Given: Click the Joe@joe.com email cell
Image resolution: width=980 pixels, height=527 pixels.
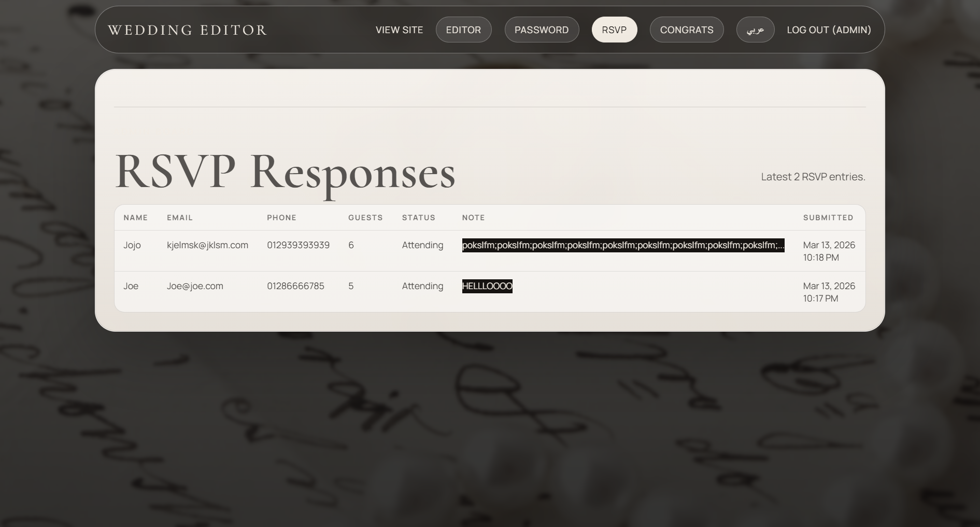Looking at the screenshot, I should pos(195,286).
